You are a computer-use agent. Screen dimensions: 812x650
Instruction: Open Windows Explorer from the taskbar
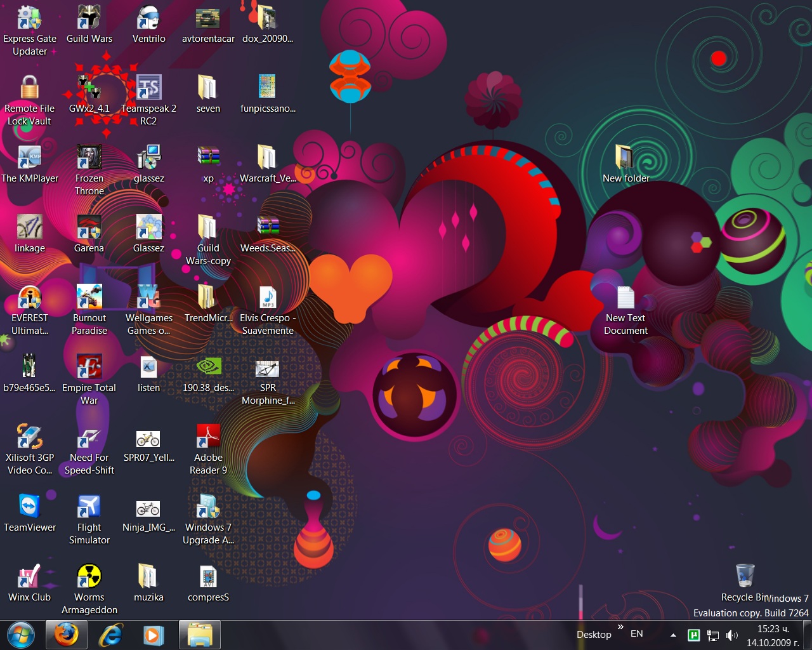tap(200, 635)
